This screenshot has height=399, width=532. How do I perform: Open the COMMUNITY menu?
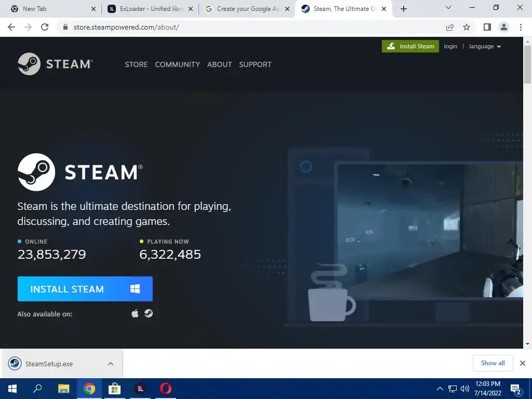[x=178, y=64]
